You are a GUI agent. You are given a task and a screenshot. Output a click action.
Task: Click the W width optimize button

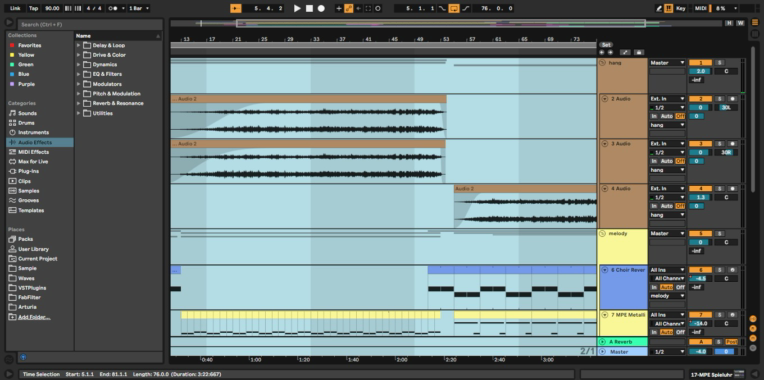point(741,23)
